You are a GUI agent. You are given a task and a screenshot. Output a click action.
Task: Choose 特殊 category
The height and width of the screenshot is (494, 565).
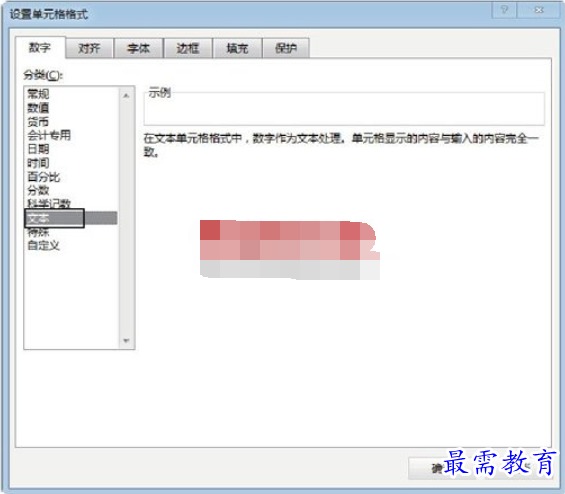coord(38,232)
